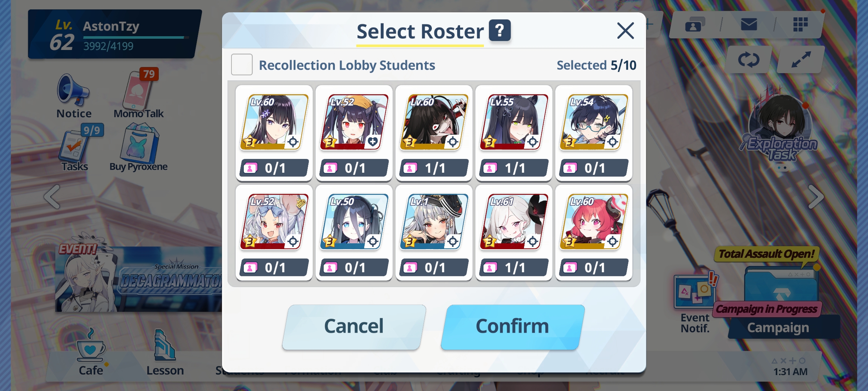This screenshot has width=868, height=391.
Task: Close the Select Roster dialog
Action: [625, 30]
